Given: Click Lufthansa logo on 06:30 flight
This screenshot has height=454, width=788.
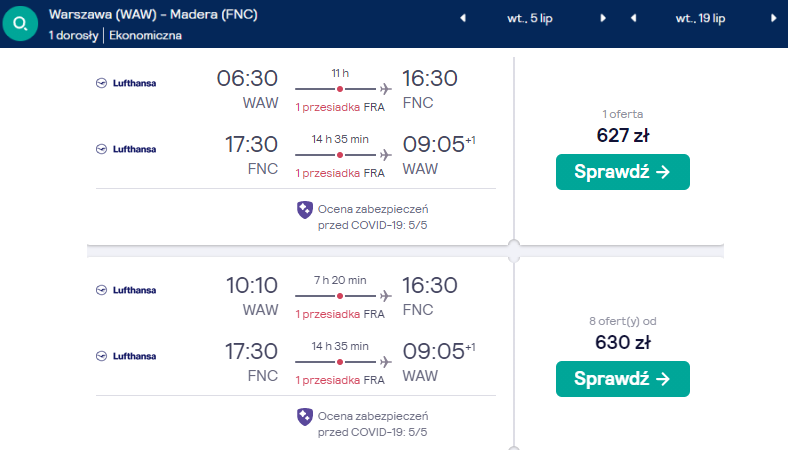Looking at the screenshot, I should click(x=126, y=83).
